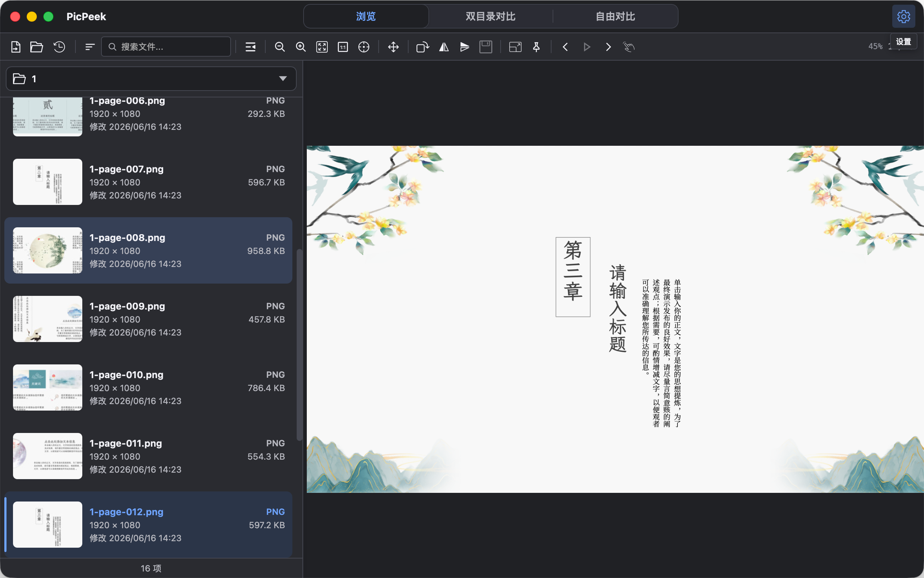
Task: Click thumbnail of 1-page-008.png
Action: (47, 250)
